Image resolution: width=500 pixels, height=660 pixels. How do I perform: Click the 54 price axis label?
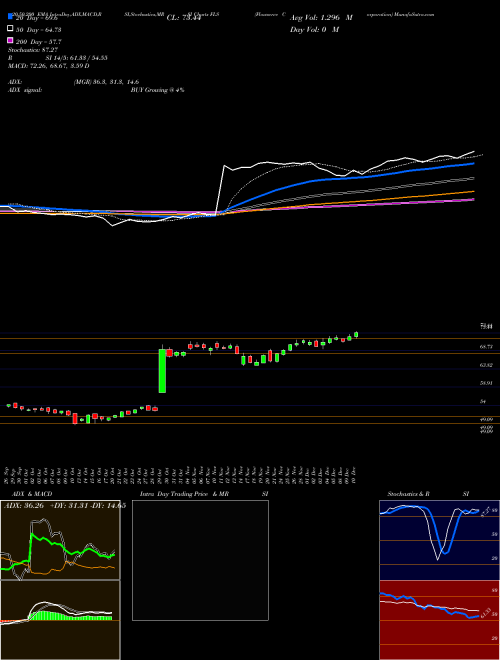483,402
